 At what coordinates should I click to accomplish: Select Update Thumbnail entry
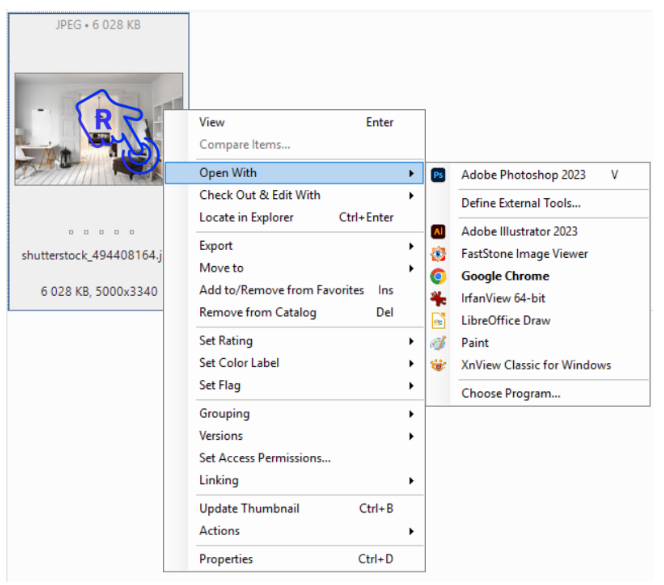(249, 509)
